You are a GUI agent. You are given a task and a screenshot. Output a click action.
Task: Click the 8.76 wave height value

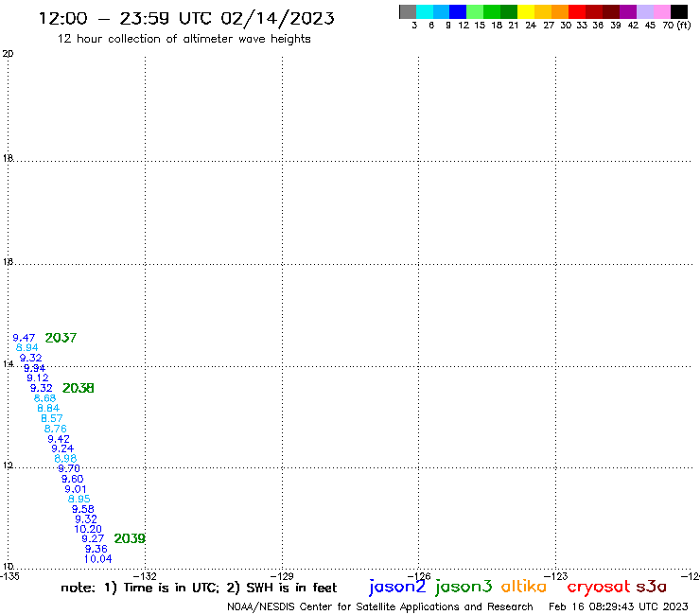[x=56, y=429]
